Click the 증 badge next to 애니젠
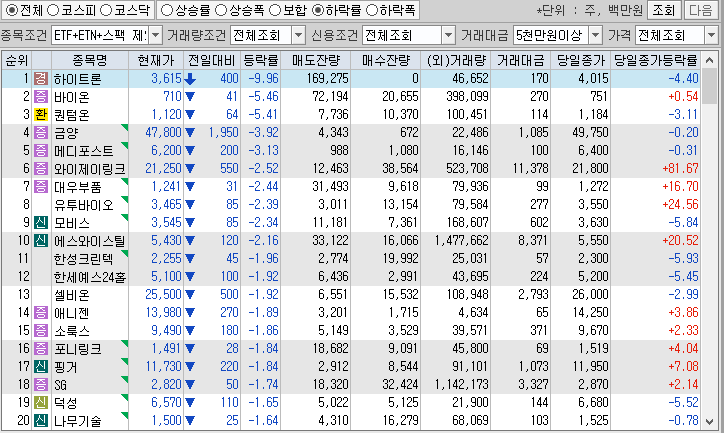 tap(41, 313)
